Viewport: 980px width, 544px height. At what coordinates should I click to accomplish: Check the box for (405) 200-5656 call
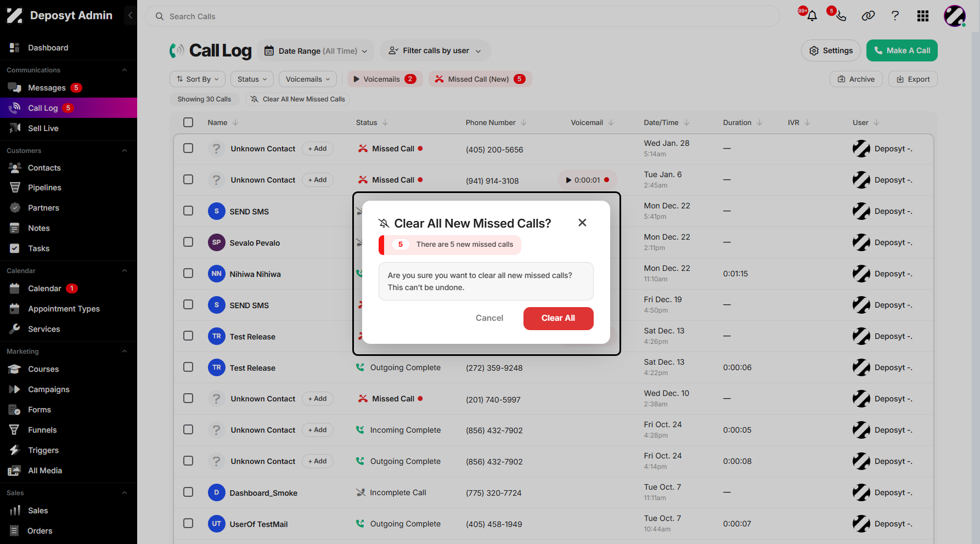[188, 148]
